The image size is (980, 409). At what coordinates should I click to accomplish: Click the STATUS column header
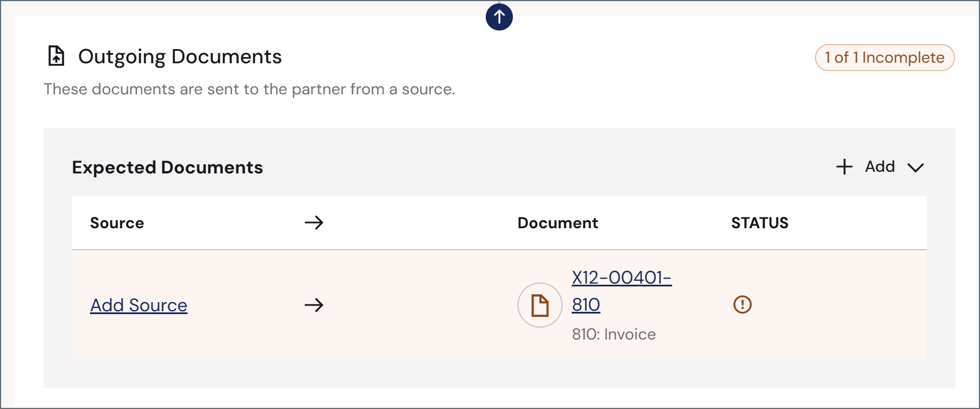759,223
